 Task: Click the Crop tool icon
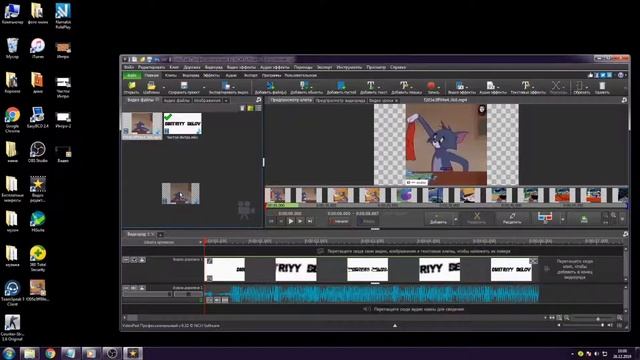point(579,85)
